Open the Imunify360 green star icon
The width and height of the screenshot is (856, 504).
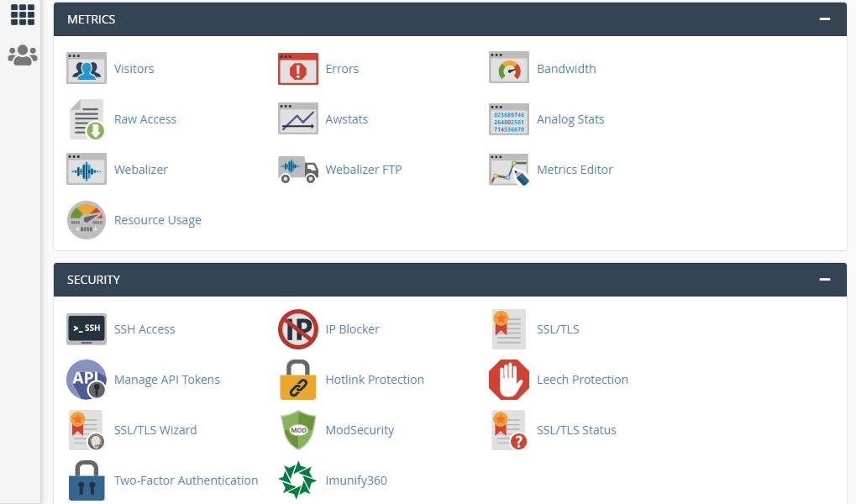(298, 480)
